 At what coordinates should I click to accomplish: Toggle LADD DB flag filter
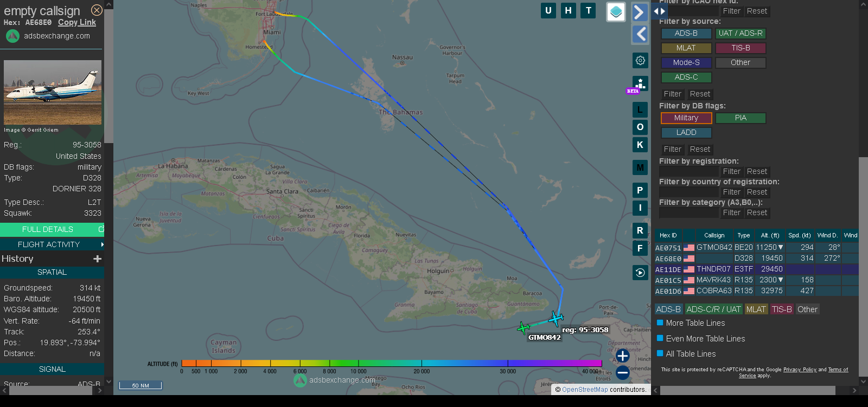[686, 133]
